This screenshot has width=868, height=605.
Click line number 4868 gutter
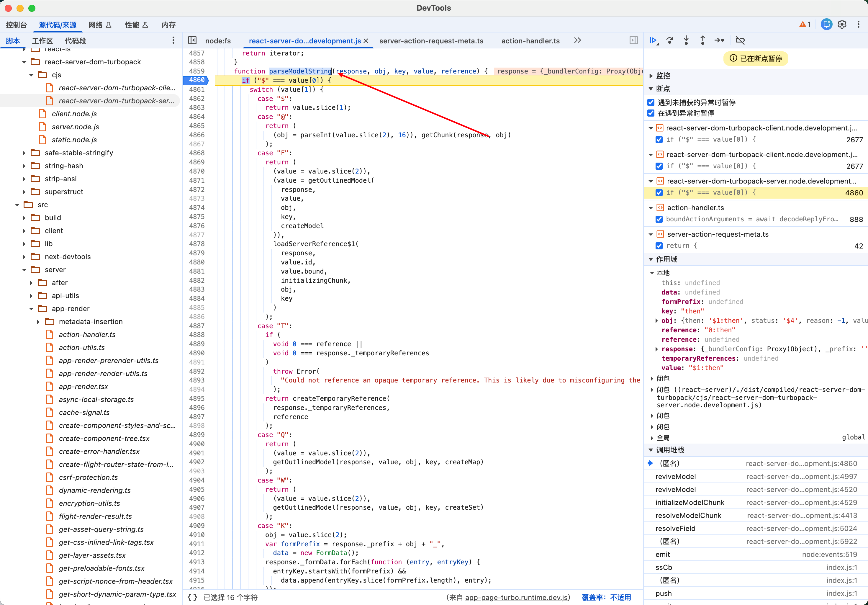coord(197,153)
